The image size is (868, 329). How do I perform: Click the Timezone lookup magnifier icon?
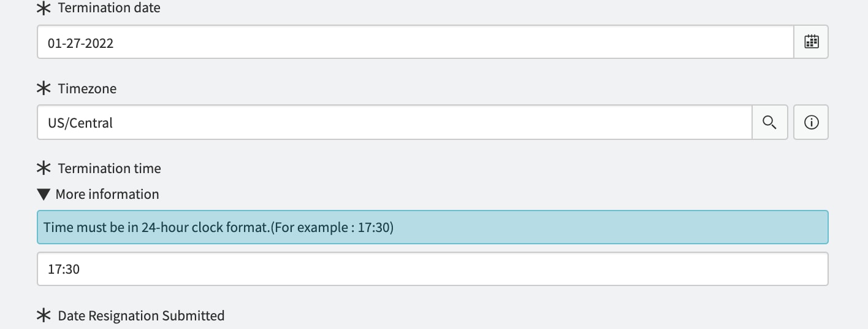coord(770,122)
